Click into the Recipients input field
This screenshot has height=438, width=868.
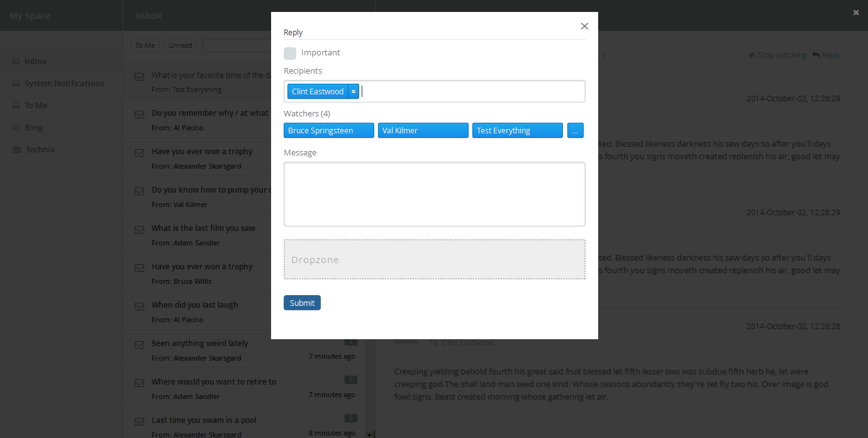[x=472, y=91]
